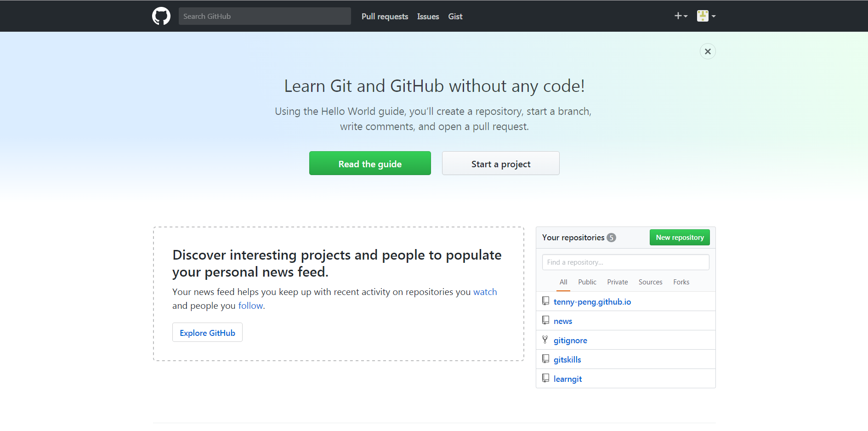Open the news repository
Screen dimensions: 868x431
563,321
